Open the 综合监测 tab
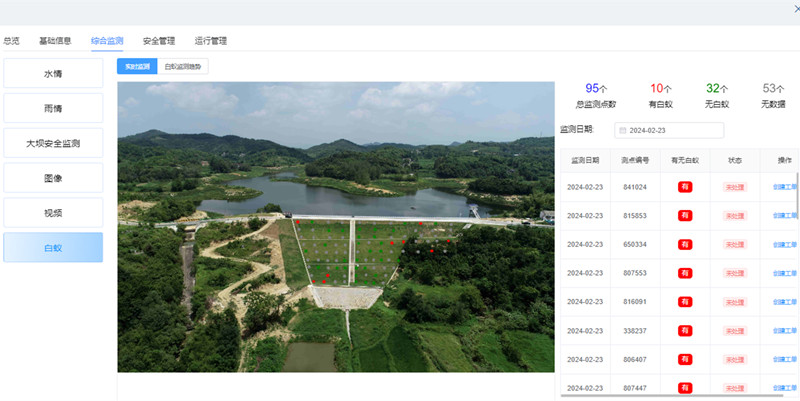800x401 pixels. tap(107, 41)
